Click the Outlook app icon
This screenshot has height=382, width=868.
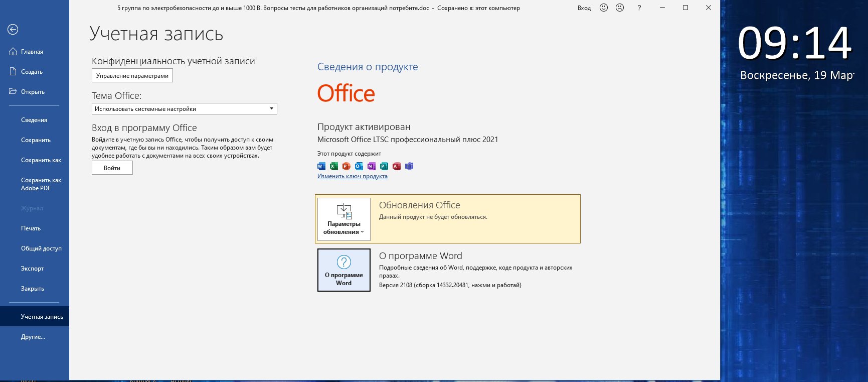point(359,166)
